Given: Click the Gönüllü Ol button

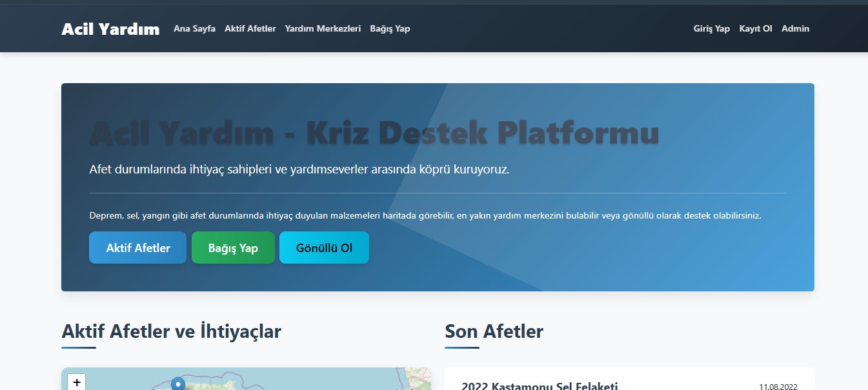Looking at the screenshot, I should [x=324, y=247].
